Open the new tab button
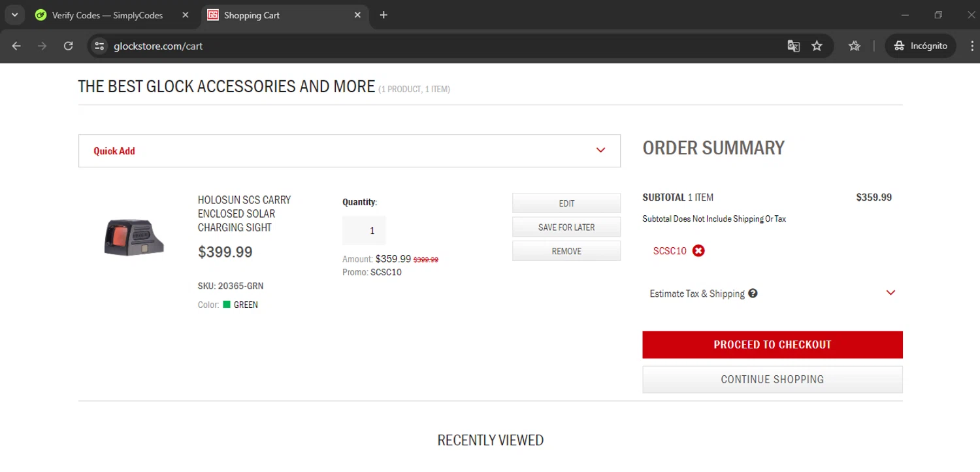The height and width of the screenshot is (472, 980). click(384, 15)
